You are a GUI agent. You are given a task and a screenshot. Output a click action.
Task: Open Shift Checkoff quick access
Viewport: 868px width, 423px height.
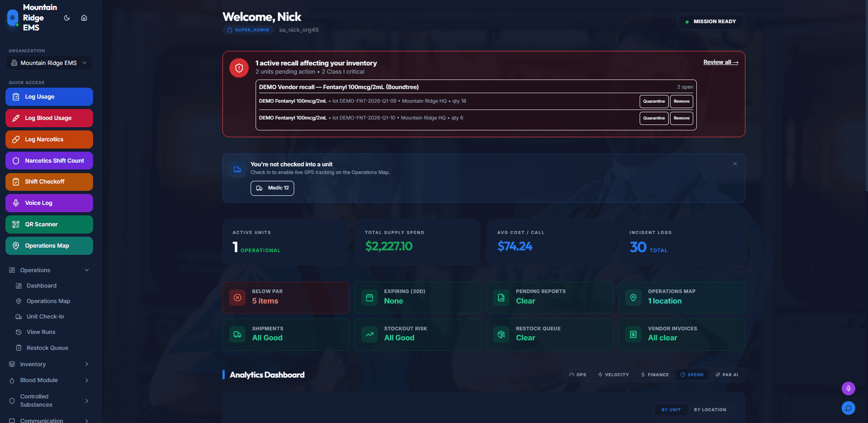tap(49, 182)
